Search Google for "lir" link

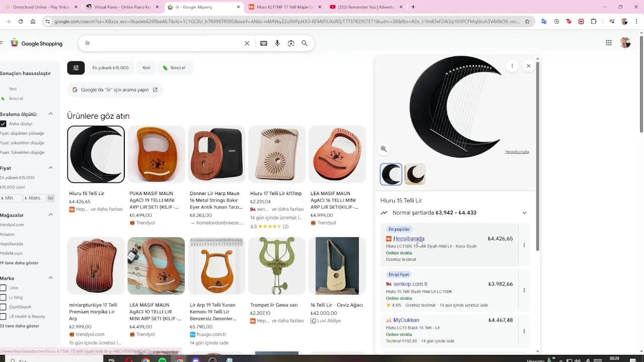115,90
